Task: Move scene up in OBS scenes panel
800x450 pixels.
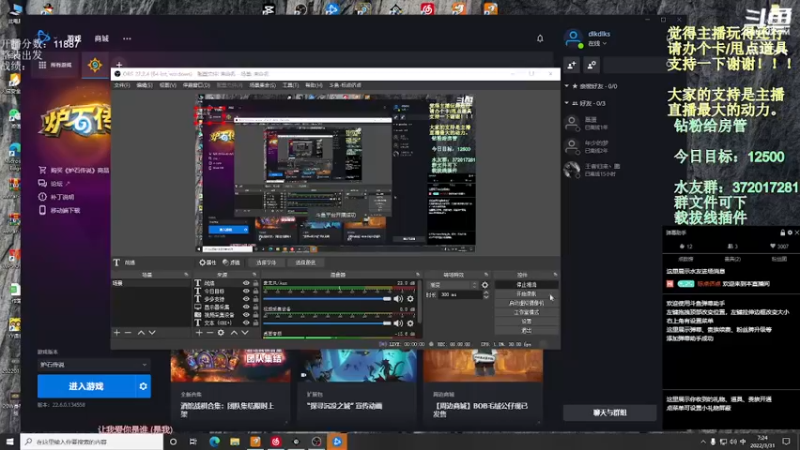Action: coord(141,333)
